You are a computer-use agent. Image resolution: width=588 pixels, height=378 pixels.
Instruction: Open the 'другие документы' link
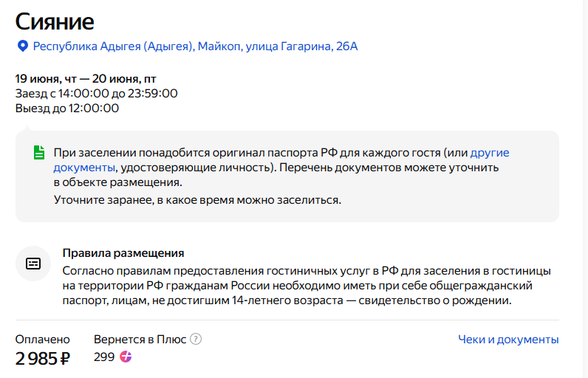click(490, 154)
